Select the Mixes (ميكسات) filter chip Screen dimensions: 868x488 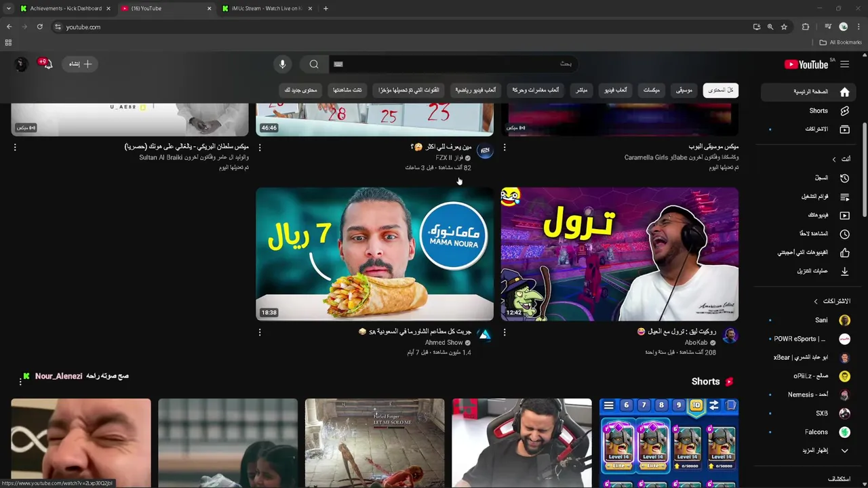point(651,90)
